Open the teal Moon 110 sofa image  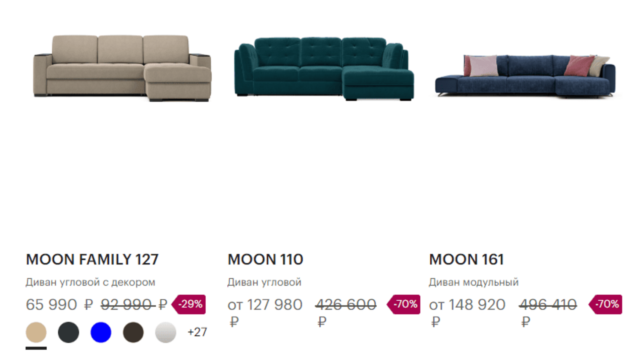pyautogui.click(x=324, y=69)
